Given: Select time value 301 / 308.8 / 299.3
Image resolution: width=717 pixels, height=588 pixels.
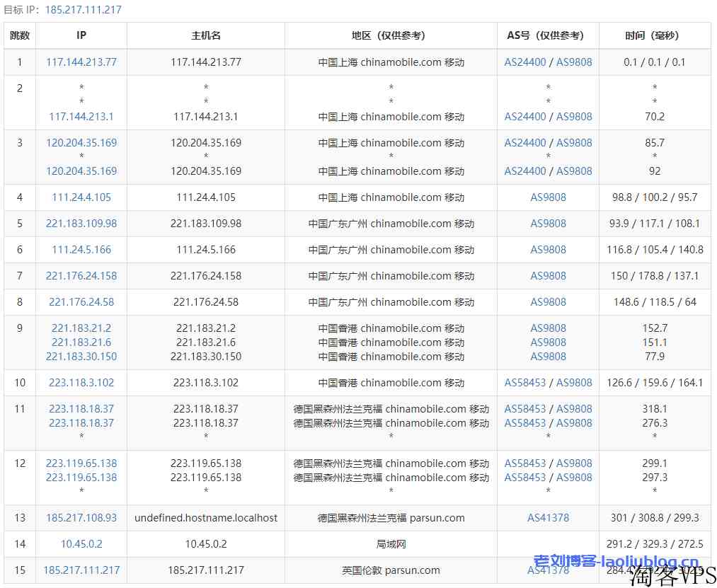Looking at the screenshot, I should pos(655,518).
